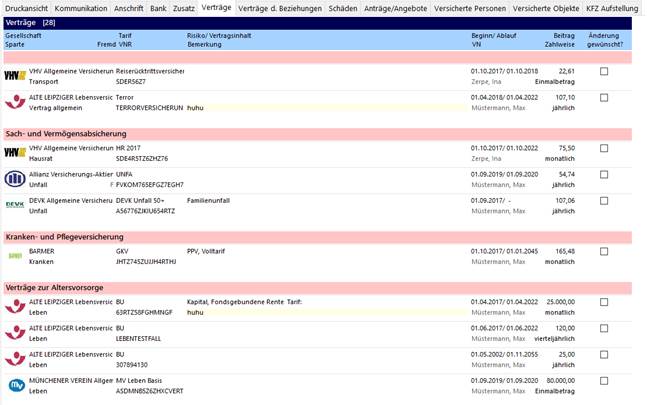Click Alte Leipziger logo in Terror row
Image resolution: width=647 pixels, height=405 pixels.
[x=15, y=102]
